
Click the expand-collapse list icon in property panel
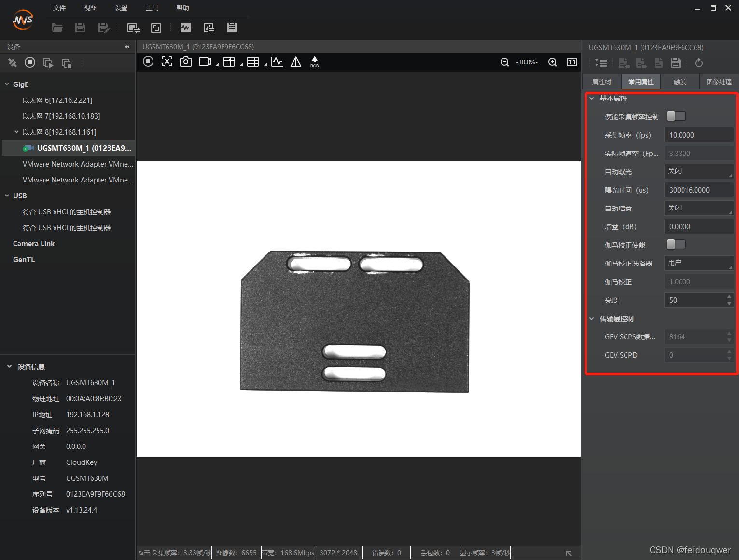pyautogui.click(x=601, y=63)
